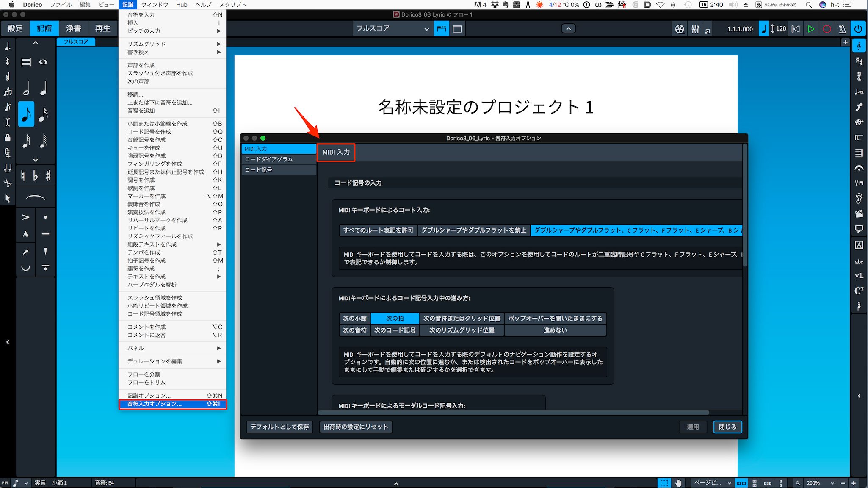
Task: Click the デフォルトとして保存 button
Action: (x=279, y=427)
